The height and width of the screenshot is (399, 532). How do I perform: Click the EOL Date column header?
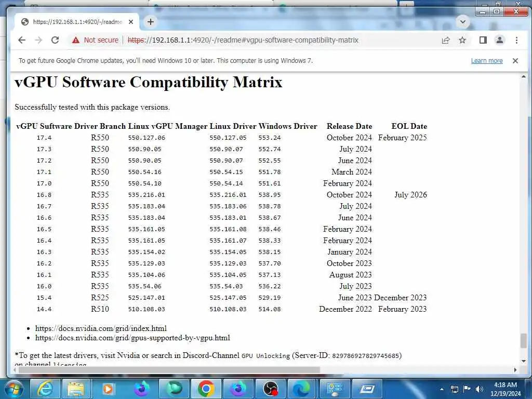[409, 126]
